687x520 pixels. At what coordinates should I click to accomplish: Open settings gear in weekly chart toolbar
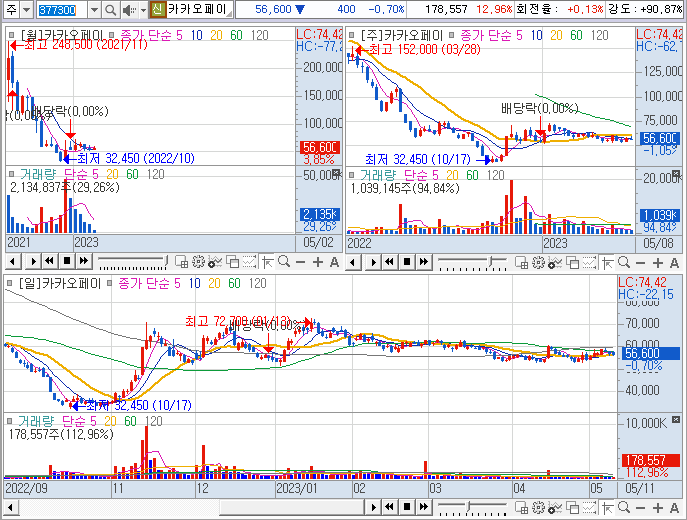click(538, 262)
